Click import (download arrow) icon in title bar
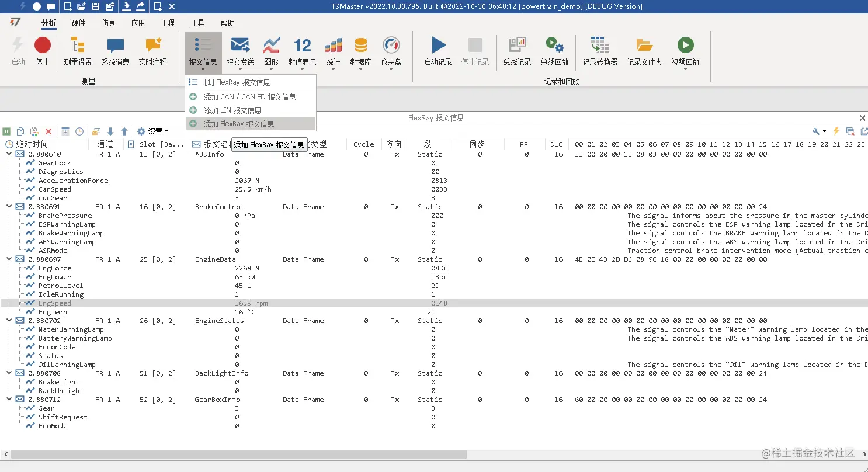 (127, 6)
